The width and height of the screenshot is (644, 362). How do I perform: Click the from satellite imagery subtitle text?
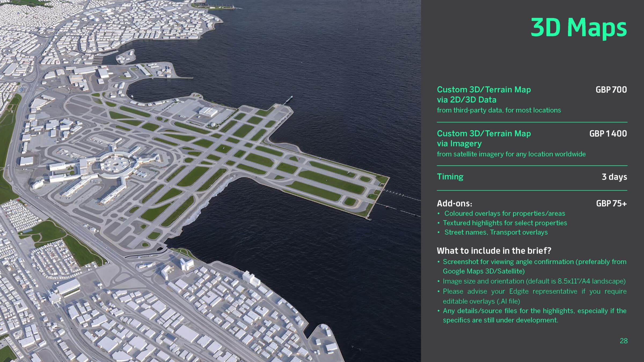tap(511, 154)
